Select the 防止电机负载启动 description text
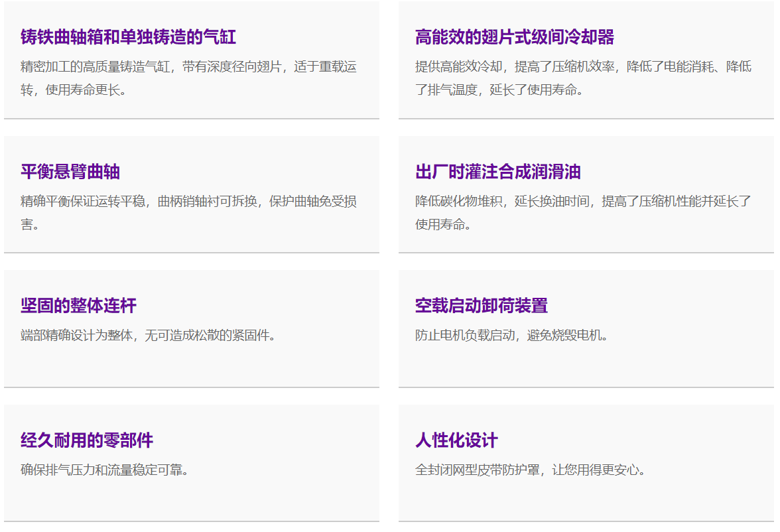780x532 pixels. [511, 336]
